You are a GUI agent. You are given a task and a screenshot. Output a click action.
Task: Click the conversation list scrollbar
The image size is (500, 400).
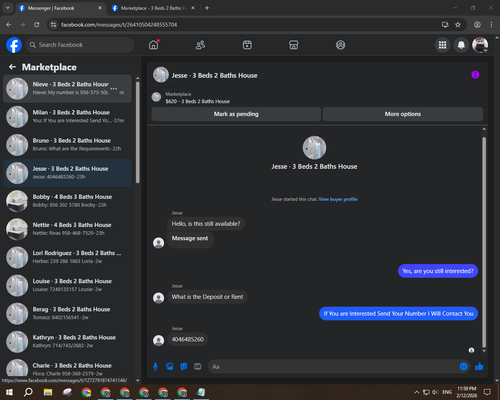point(138,132)
